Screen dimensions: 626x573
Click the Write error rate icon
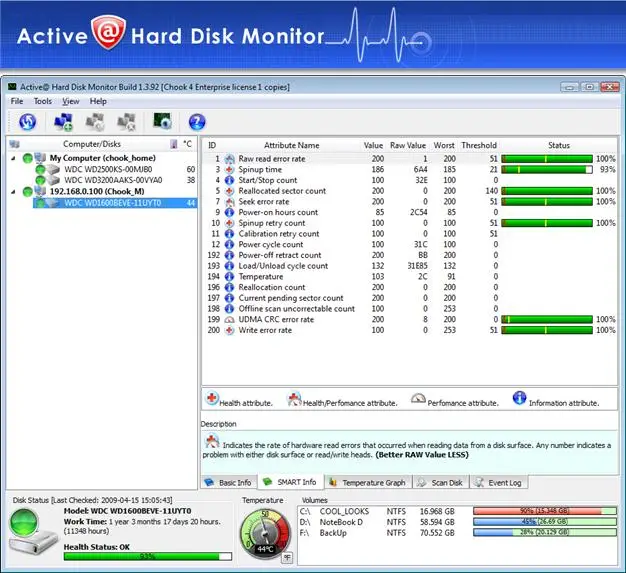230,330
